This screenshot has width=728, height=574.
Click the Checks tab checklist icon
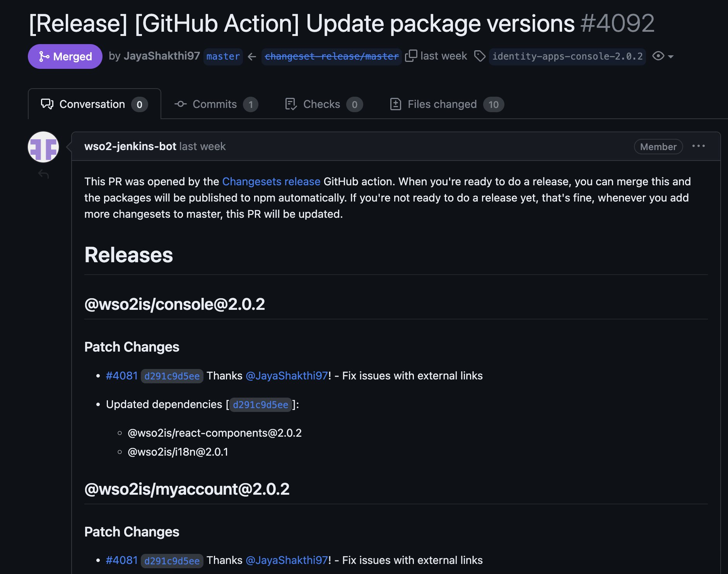coord(291,104)
